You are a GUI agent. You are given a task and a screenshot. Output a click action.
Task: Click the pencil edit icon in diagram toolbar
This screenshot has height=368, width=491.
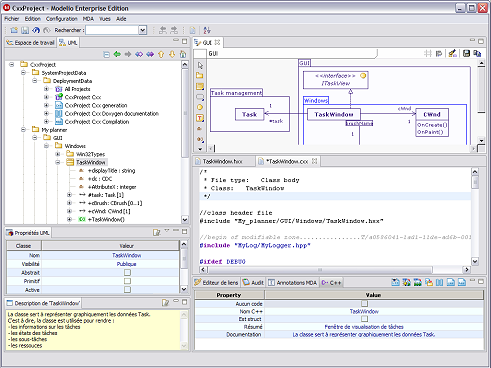click(x=452, y=54)
